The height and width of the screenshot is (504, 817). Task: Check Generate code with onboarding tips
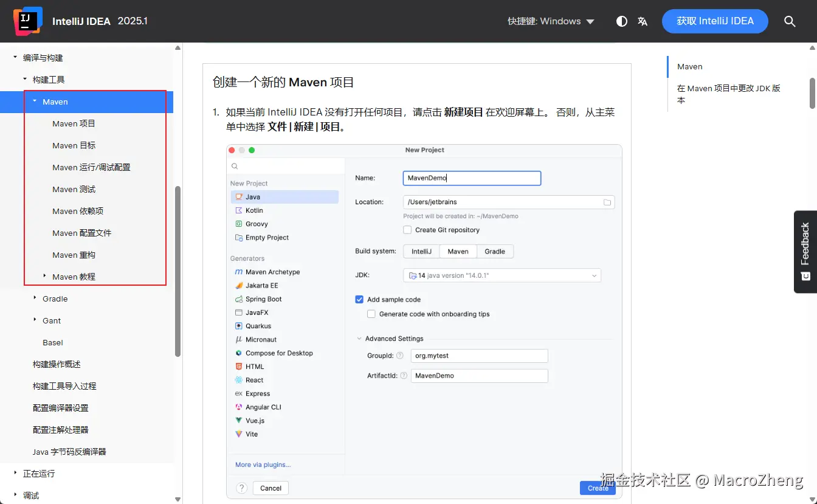pos(371,314)
